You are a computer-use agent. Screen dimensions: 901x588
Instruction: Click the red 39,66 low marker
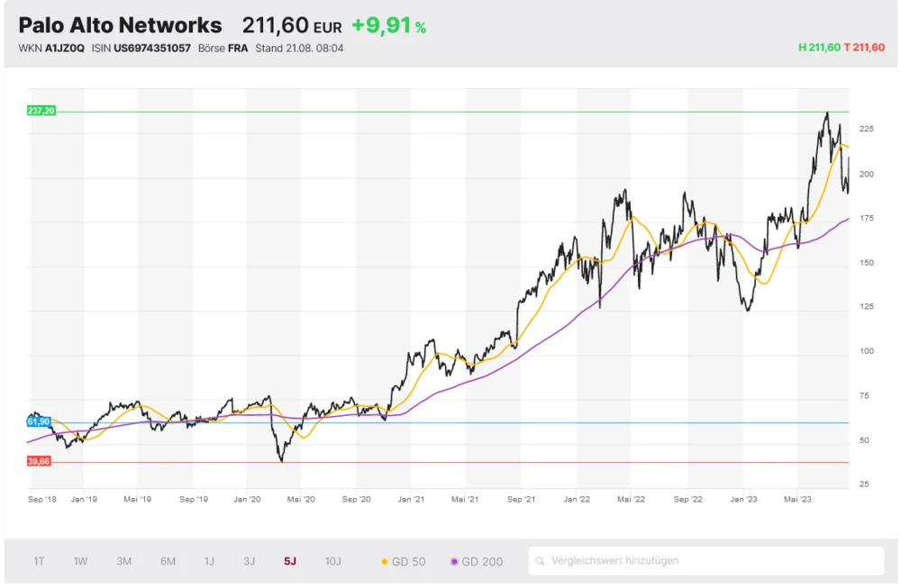(39, 461)
